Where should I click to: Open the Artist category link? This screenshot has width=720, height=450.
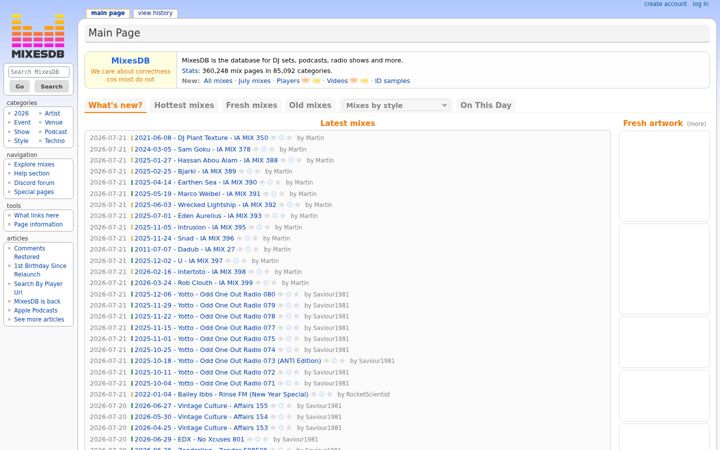52,113
